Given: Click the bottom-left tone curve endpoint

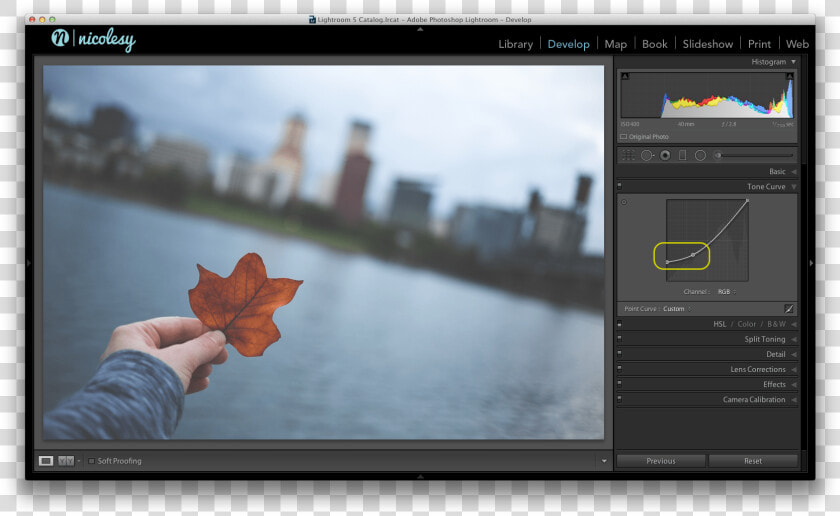Looking at the screenshot, I should coord(668,262).
